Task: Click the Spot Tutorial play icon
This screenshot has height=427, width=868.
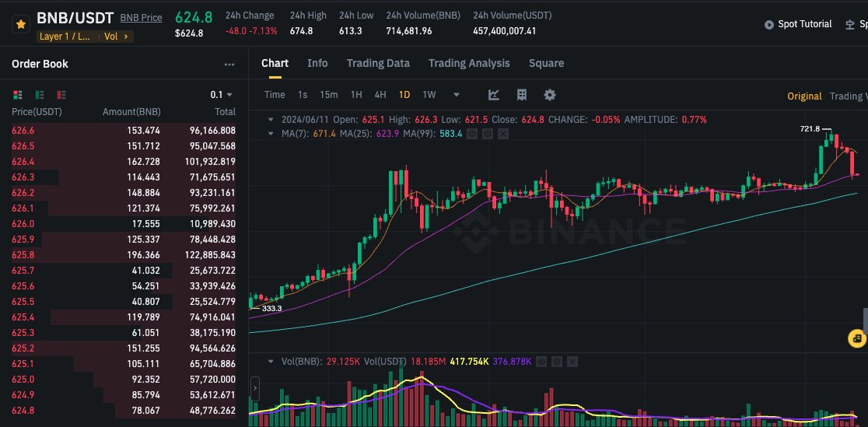Action: [x=769, y=24]
